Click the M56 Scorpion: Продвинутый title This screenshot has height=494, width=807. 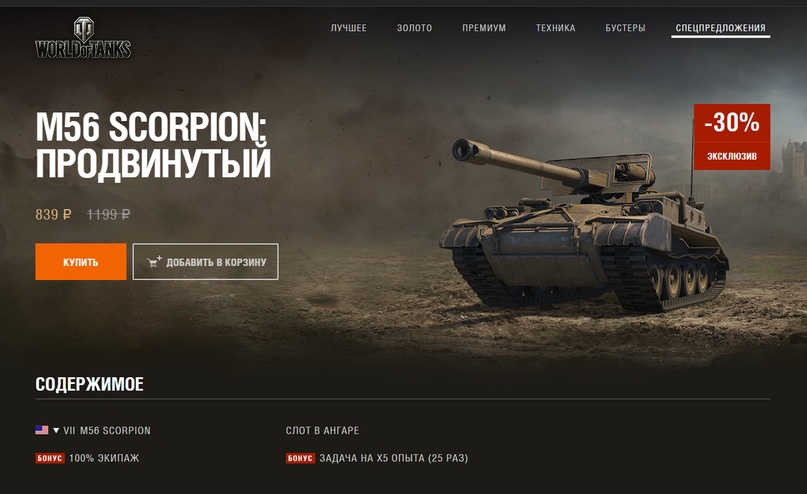(153, 146)
